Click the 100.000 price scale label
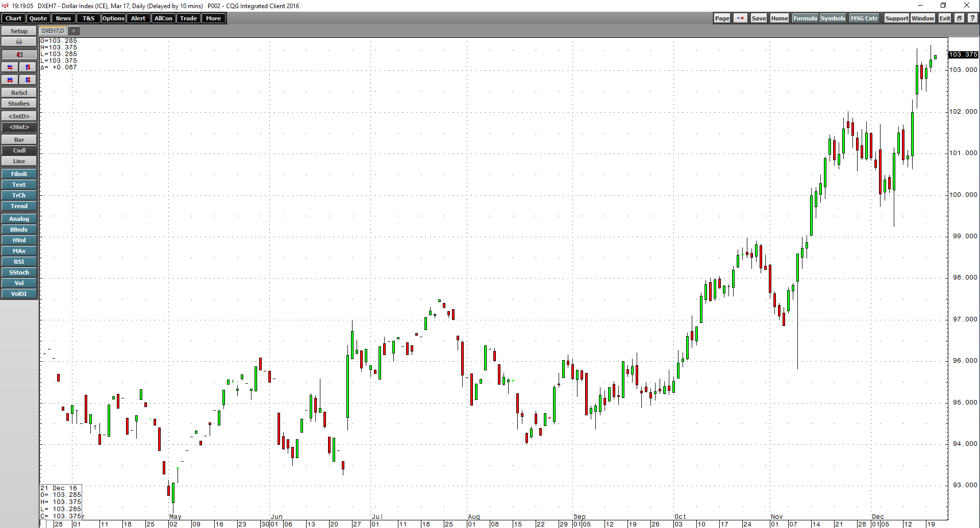The height and width of the screenshot is (528, 980). [963, 195]
